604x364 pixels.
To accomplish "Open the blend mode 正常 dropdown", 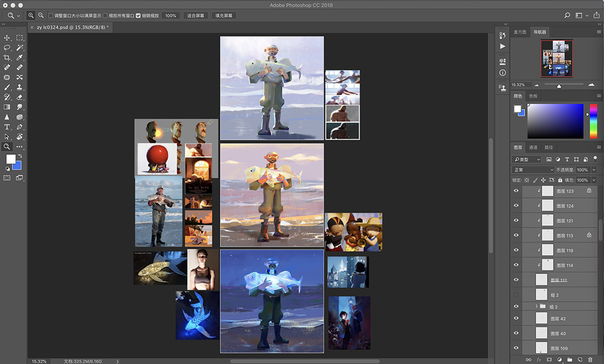I will [x=533, y=170].
